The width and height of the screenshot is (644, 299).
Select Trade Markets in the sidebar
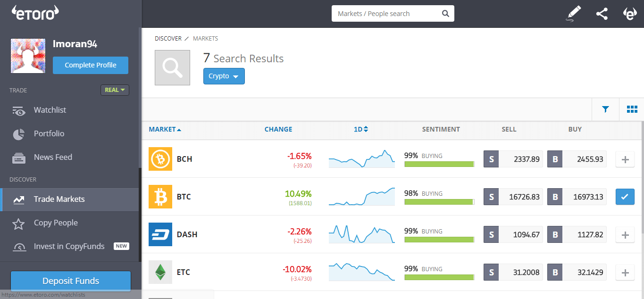[x=69, y=199]
